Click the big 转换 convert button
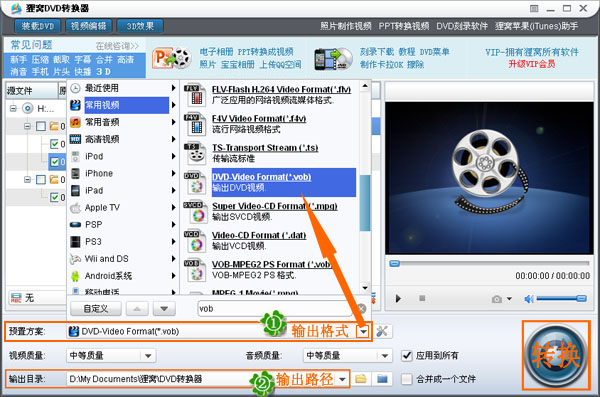Image resolution: width=600 pixels, height=397 pixels. click(556, 355)
